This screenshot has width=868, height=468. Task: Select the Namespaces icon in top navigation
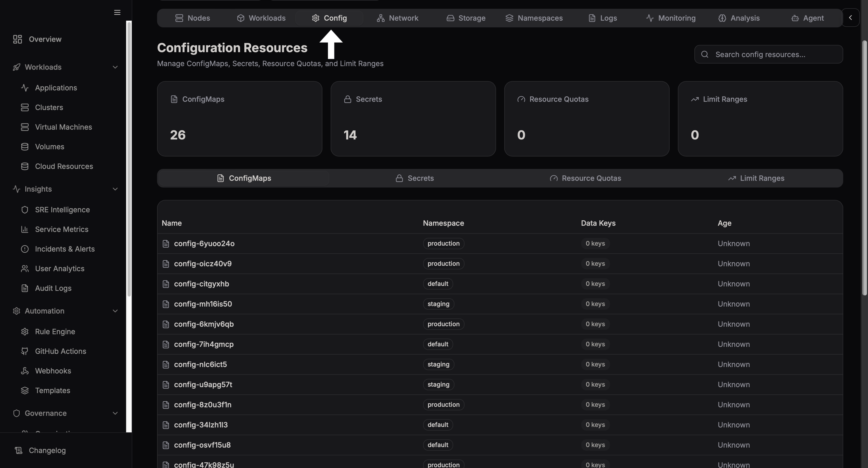[509, 18]
